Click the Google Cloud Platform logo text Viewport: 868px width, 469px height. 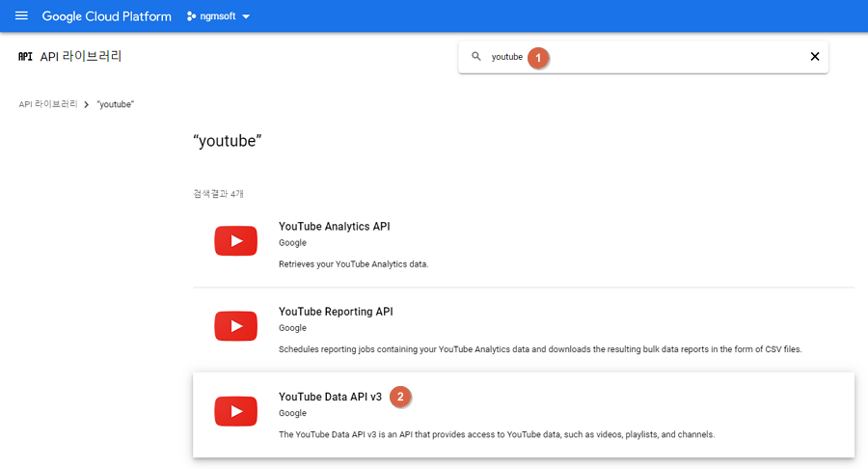pyautogui.click(x=107, y=16)
